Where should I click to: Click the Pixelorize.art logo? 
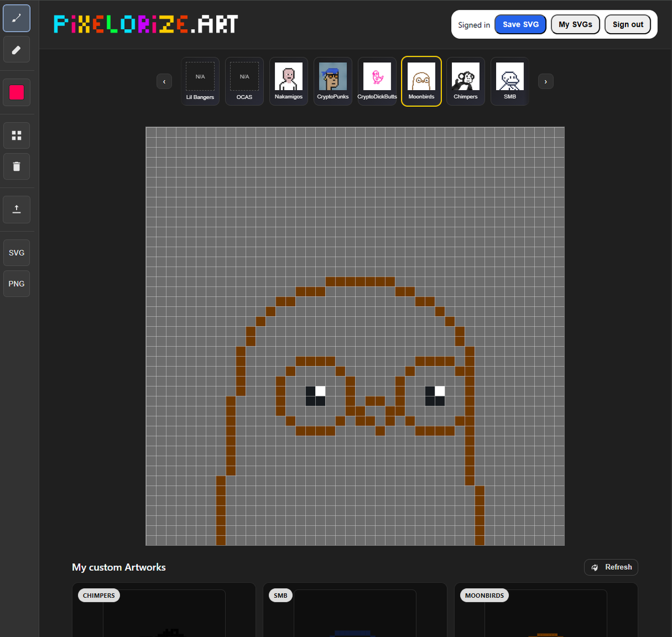coord(146,24)
